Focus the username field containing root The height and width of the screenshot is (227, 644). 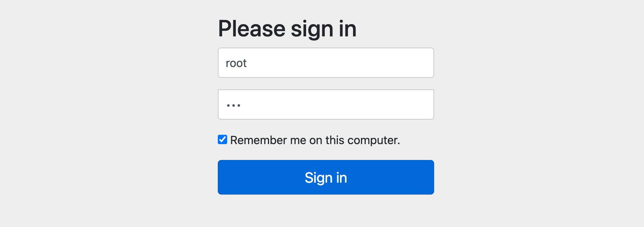[x=326, y=63]
